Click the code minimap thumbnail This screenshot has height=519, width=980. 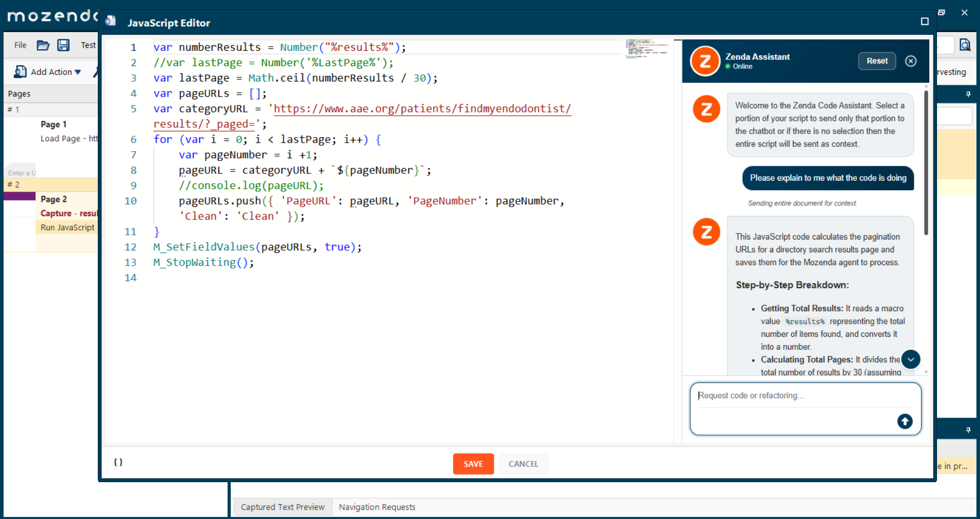pyautogui.click(x=647, y=49)
